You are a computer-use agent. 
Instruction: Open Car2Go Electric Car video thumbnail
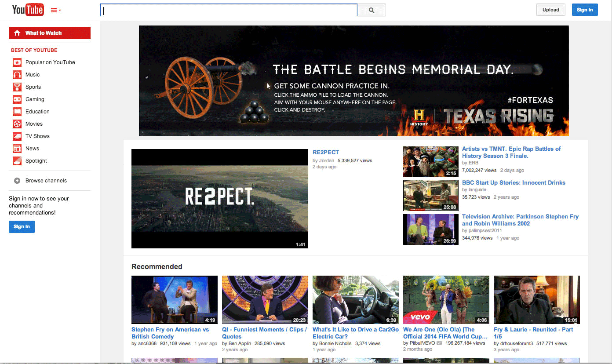[356, 300]
